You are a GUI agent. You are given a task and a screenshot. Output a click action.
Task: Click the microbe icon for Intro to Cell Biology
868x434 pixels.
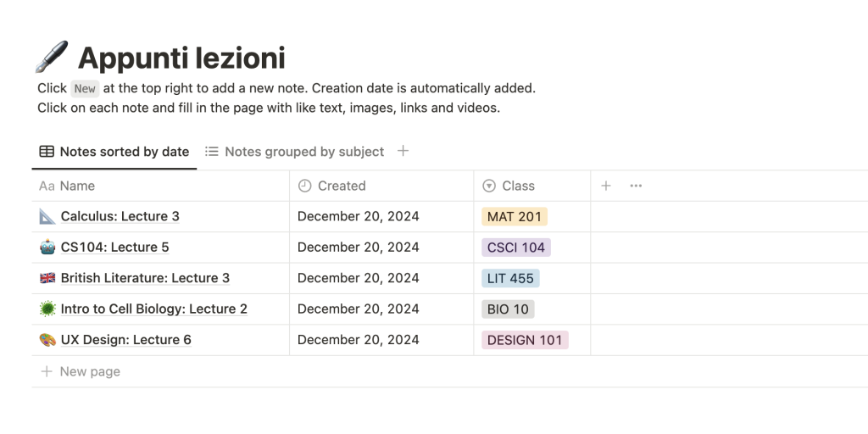[x=47, y=309]
